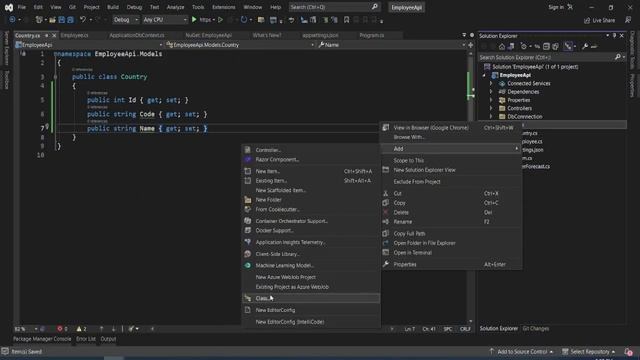Choose Class... from the Add submenu

pyautogui.click(x=311, y=298)
